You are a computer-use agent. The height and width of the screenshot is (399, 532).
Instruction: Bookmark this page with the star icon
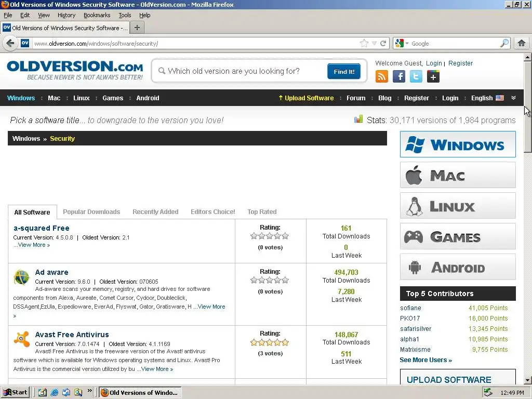364,44
